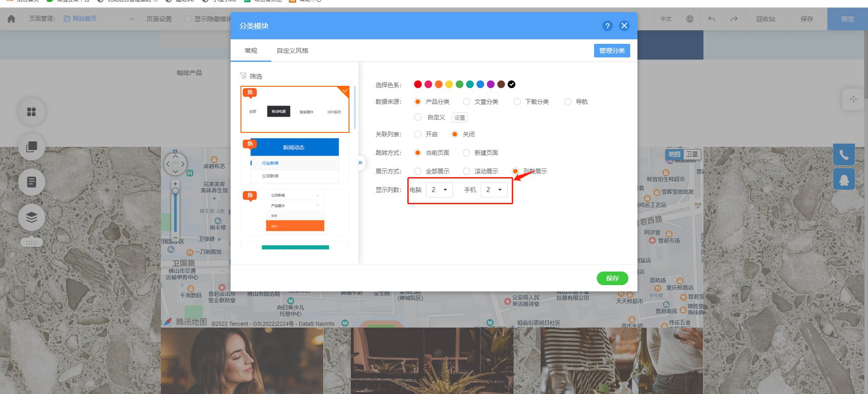Image resolution: width=868 pixels, height=394 pixels.
Task: Click the 设置 button next to 自定义
Action: pyautogui.click(x=460, y=117)
